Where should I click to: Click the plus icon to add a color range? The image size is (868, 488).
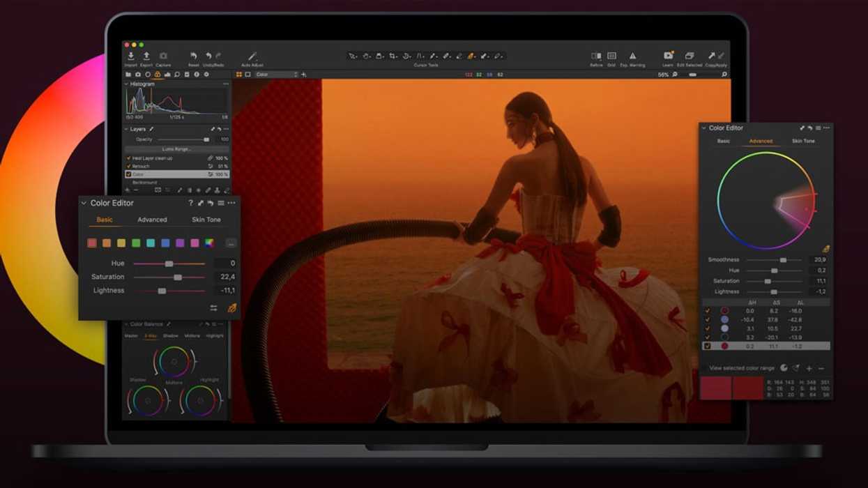tap(809, 368)
